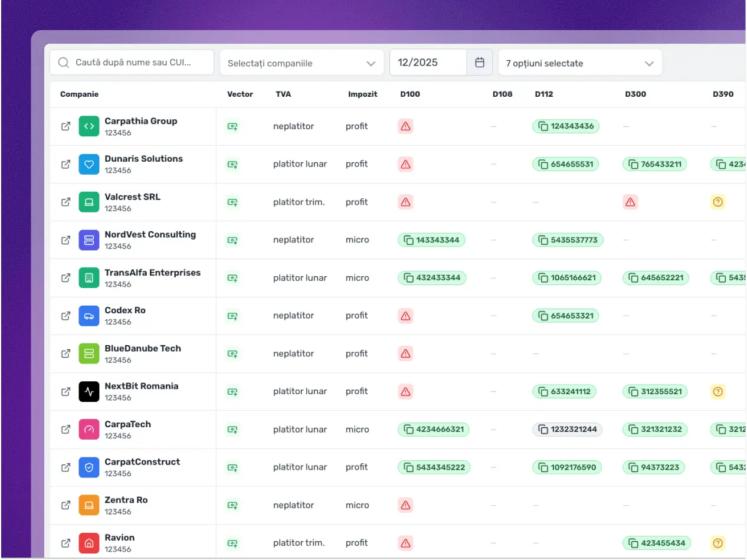
Task: Copy D300 number 645652221
Action: [x=656, y=278]
